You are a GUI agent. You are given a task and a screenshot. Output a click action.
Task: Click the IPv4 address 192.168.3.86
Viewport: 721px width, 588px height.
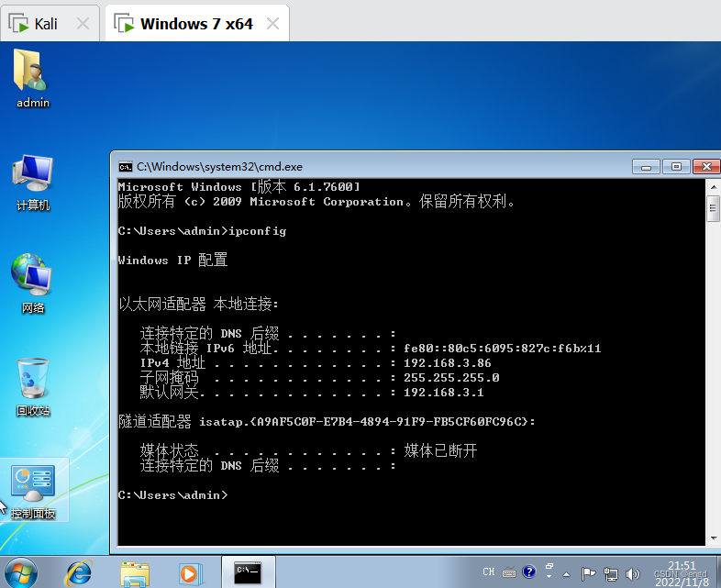point(447,363)
